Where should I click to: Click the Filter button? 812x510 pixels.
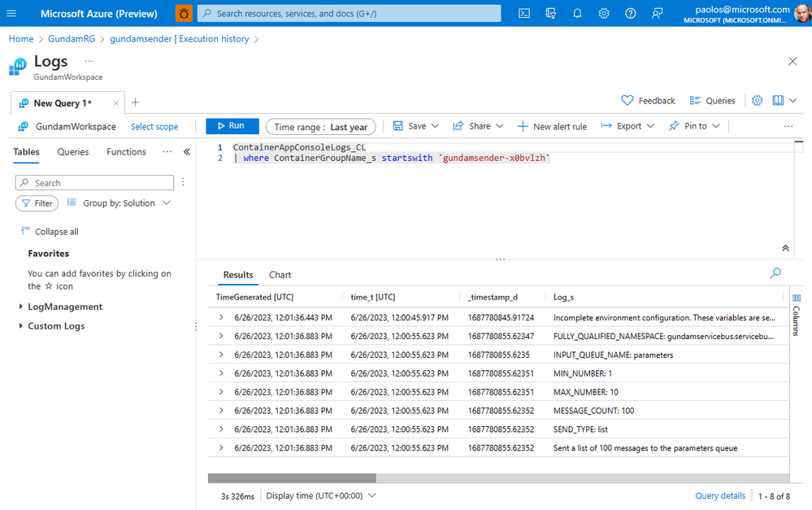click(37, 203)
